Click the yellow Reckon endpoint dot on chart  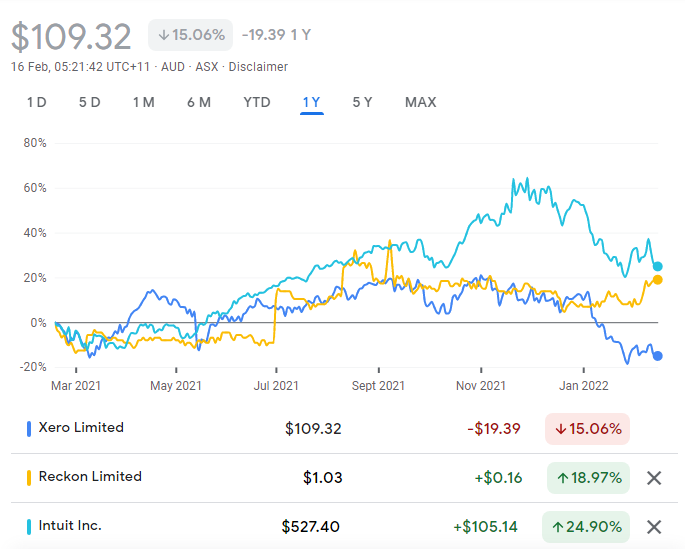[x=657, y=280]
